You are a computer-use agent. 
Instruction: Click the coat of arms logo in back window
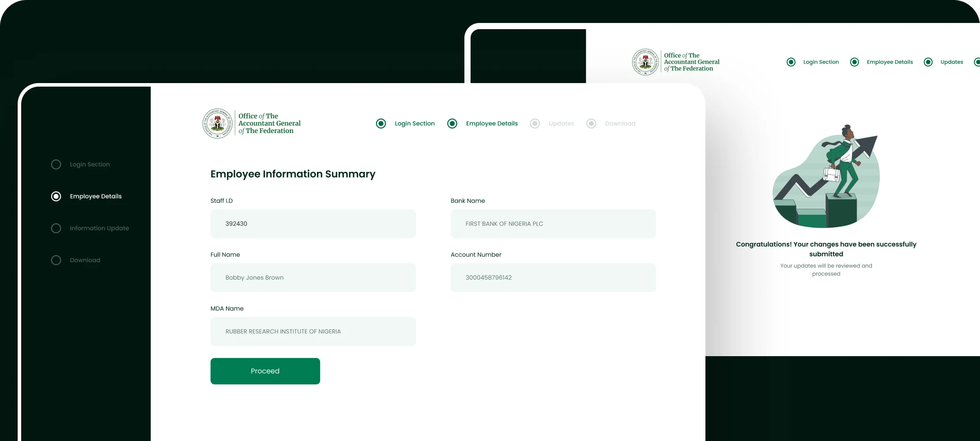pos(645,62)
